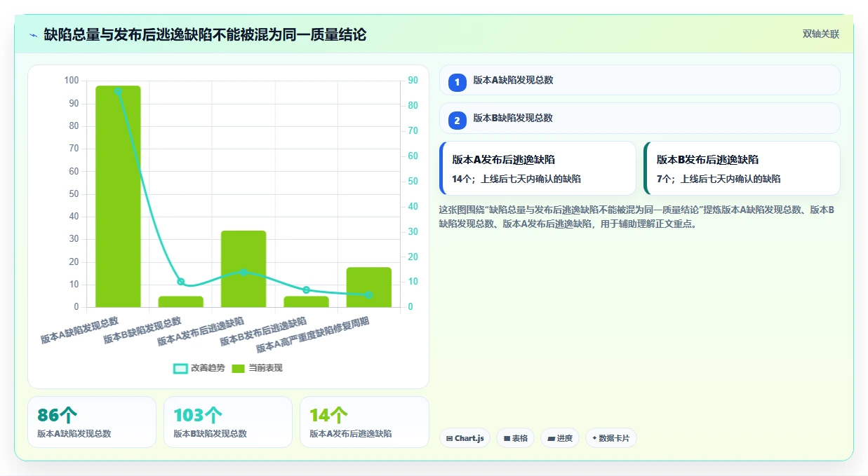Click the trend line point above 版本B缺陷发现总数
The height and width of the screenshot is (476, 868).
181,282
